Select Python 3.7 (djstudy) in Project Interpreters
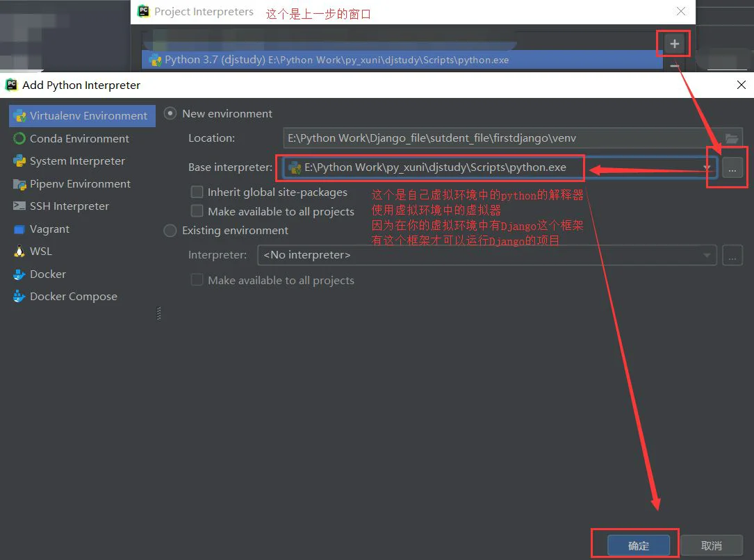 coord(402,60)
